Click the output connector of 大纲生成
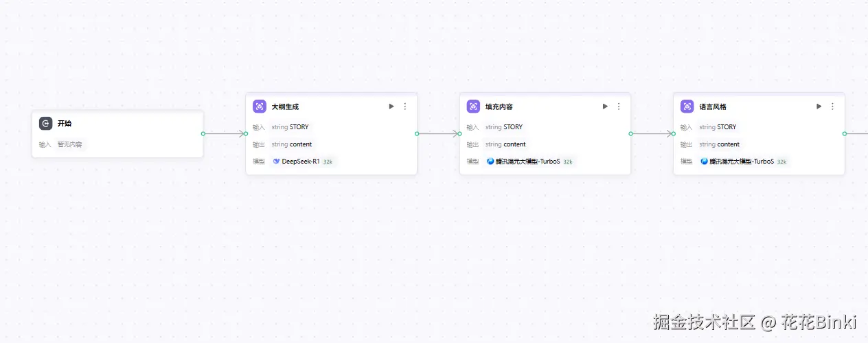This screenshot has width=868, height=343. tap(417, 133)
